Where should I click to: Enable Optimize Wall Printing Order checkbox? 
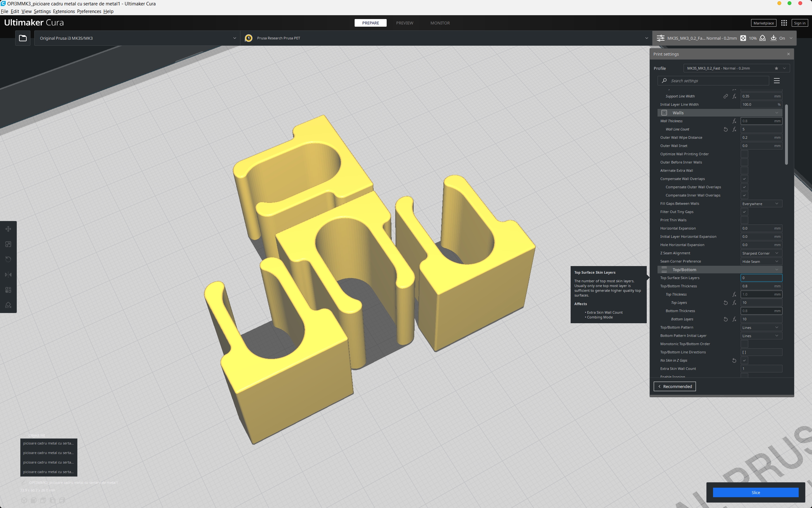pyautogui.click(x=744, y=154)
